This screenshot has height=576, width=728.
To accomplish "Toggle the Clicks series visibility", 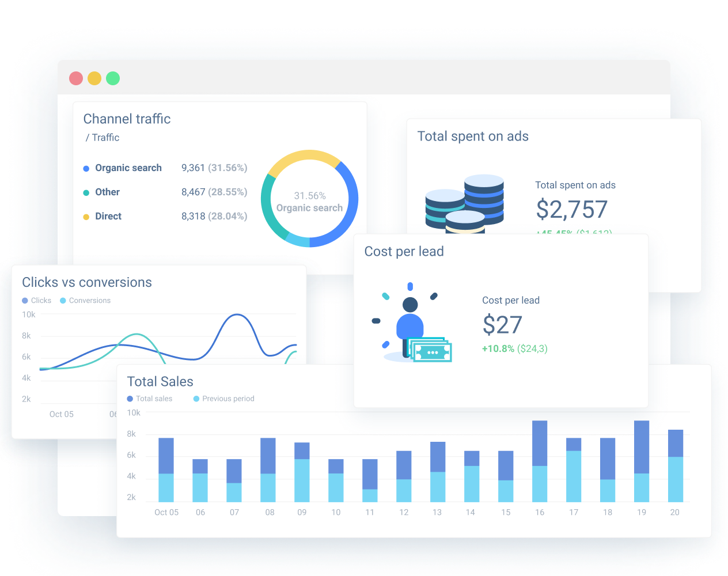I will [x=24, y=300].
